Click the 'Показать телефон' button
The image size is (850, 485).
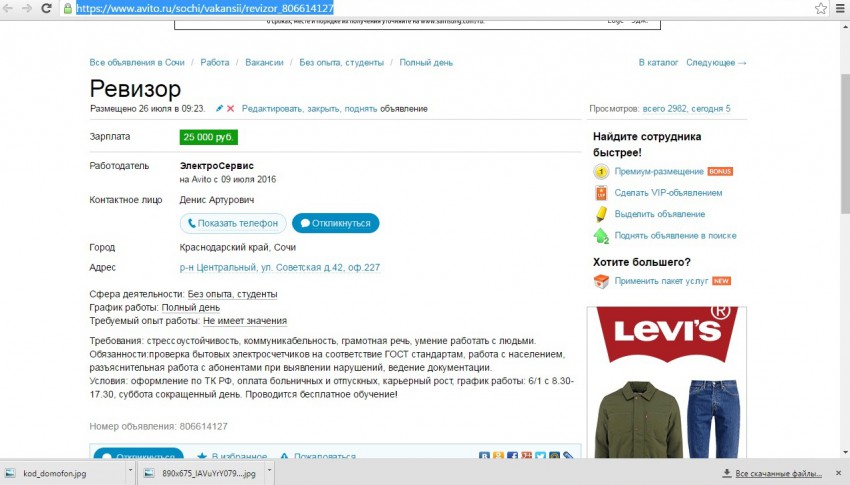[x=234, y=223]
